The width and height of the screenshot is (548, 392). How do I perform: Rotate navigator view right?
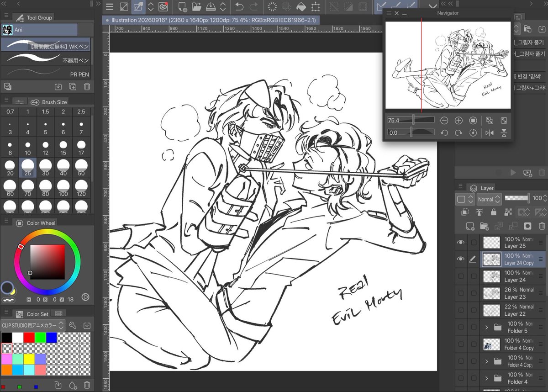pos(458,132)
